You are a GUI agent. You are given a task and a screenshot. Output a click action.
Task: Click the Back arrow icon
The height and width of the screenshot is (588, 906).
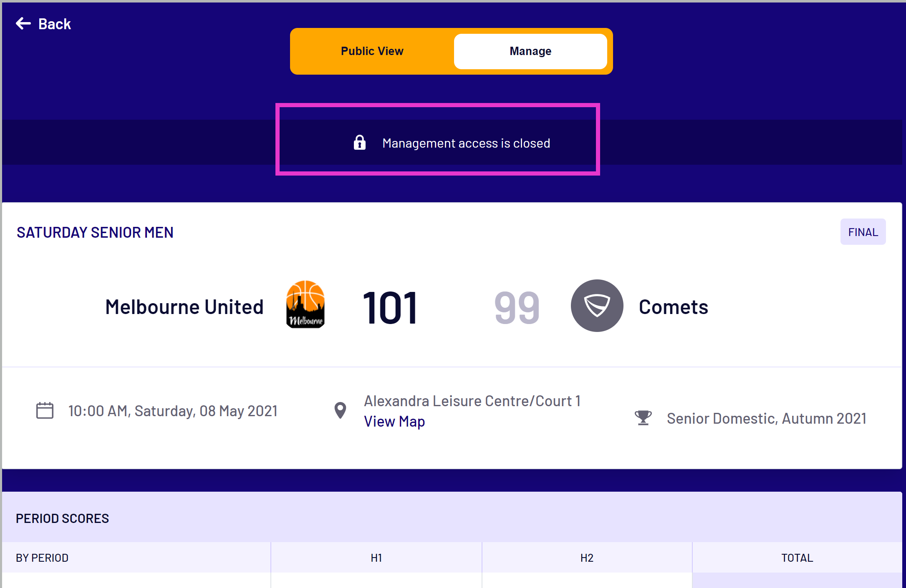23,24
